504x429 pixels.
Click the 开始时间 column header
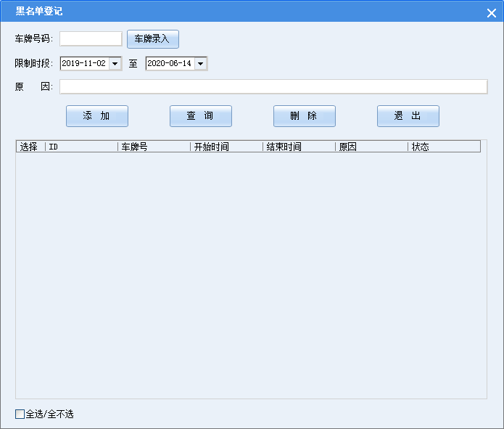227,147
